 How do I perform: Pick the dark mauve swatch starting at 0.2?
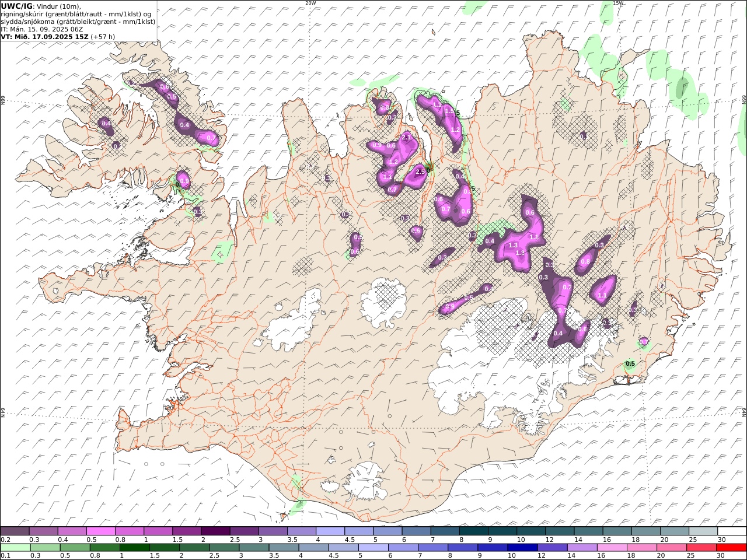tap(15, 531)
